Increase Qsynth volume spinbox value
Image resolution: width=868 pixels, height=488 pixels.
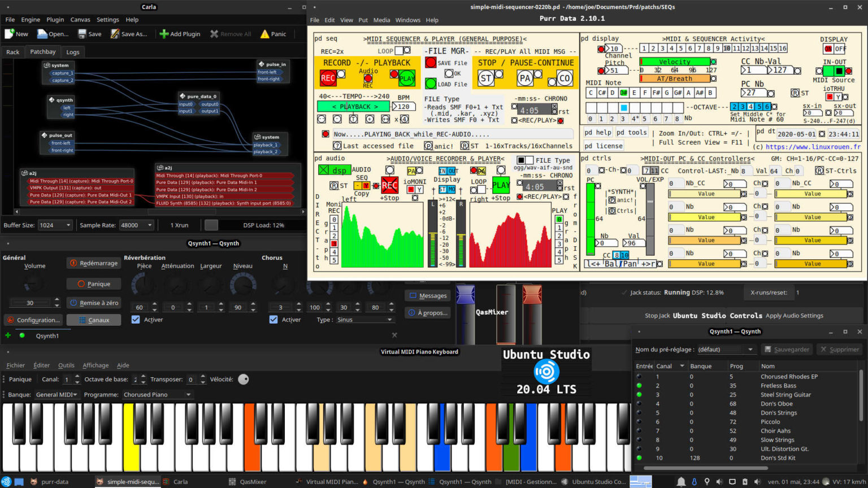click(57, 300)
